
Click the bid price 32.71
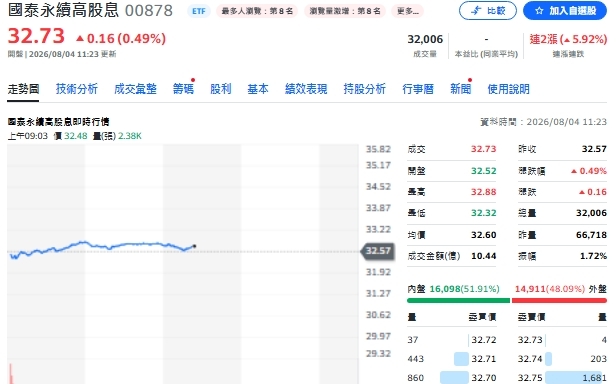point(484,359)
